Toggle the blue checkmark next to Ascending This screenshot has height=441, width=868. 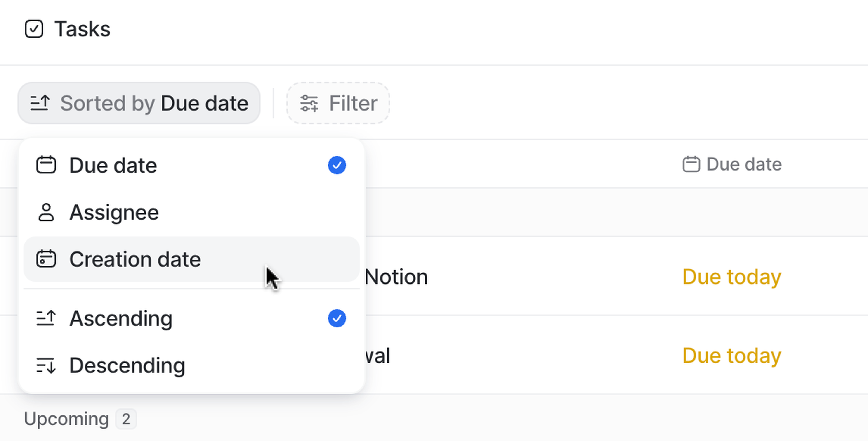tap(337, 318)
